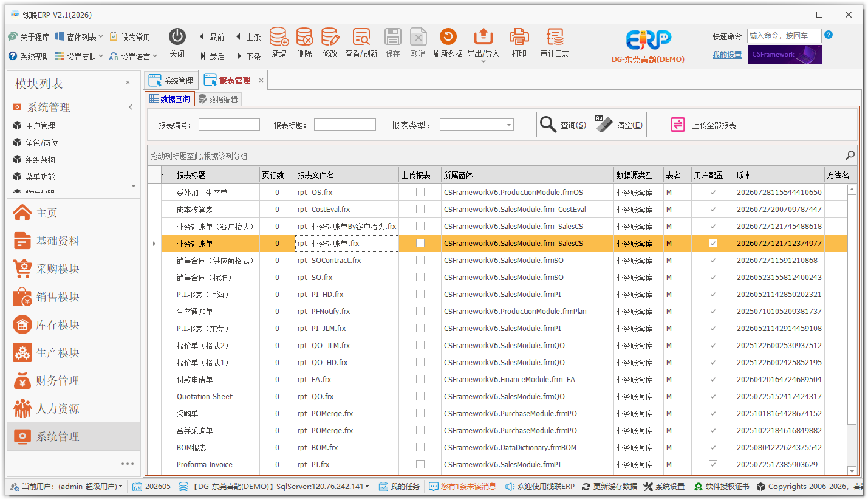Expand the 设置皮肤 dropdown
The width and height of the screenshot is (868, 500).
101,57
